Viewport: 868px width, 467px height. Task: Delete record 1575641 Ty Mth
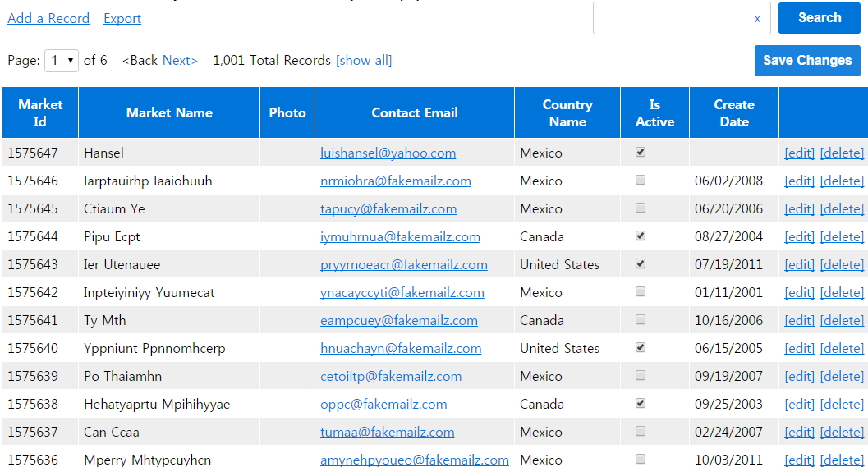[842, 320]
